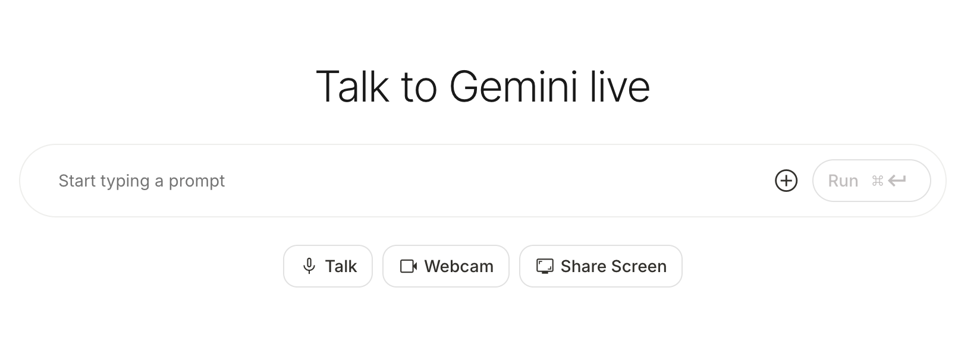Viewport: 980px width, 341px height.
Task: Click the video camera icon
Action: 409,266
